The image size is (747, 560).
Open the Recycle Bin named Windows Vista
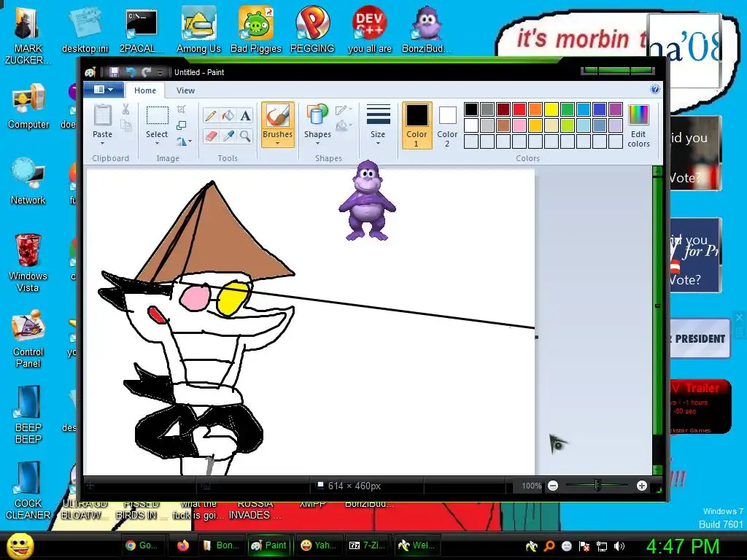click(x=28, y=262)
